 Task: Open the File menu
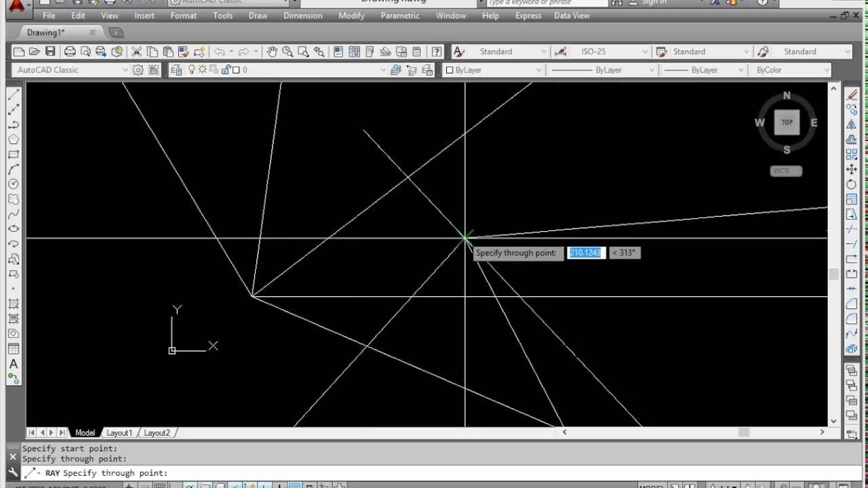[x=49, y=16]
